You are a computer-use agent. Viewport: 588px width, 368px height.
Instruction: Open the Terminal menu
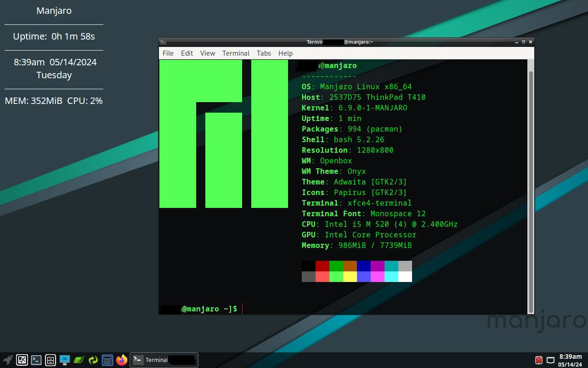click(236, 53)
